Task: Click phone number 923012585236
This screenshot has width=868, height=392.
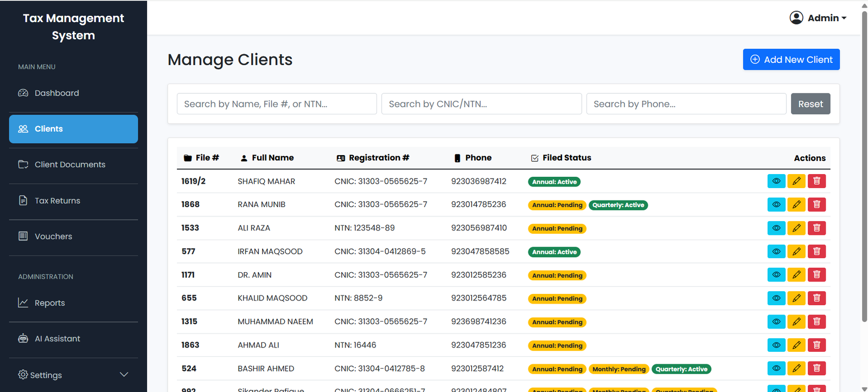Action: (478, 275)
